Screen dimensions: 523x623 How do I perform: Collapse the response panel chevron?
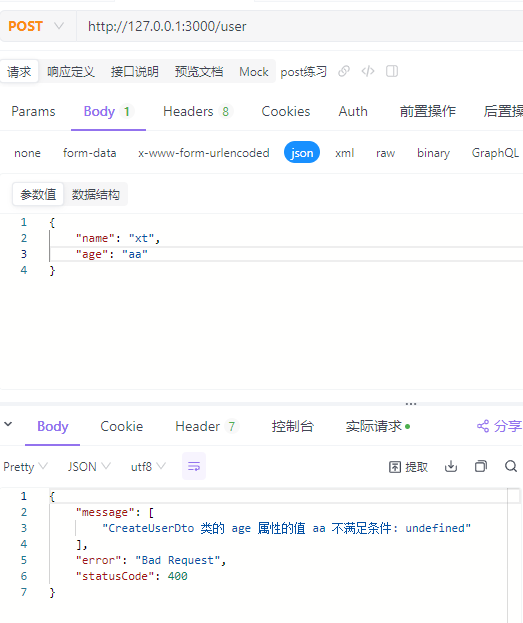click(x=8, y=424)
